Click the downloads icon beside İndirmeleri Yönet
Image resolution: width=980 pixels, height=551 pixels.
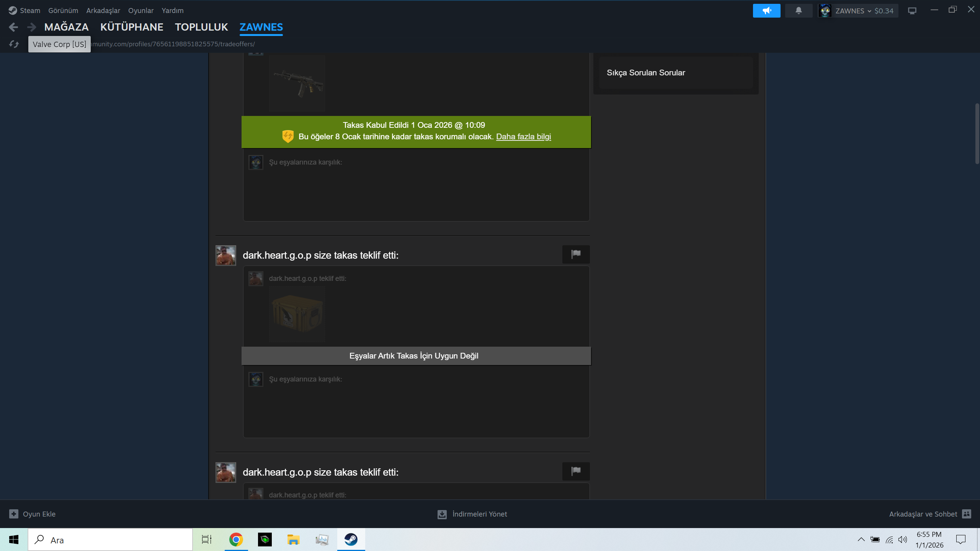coord(442,514)
